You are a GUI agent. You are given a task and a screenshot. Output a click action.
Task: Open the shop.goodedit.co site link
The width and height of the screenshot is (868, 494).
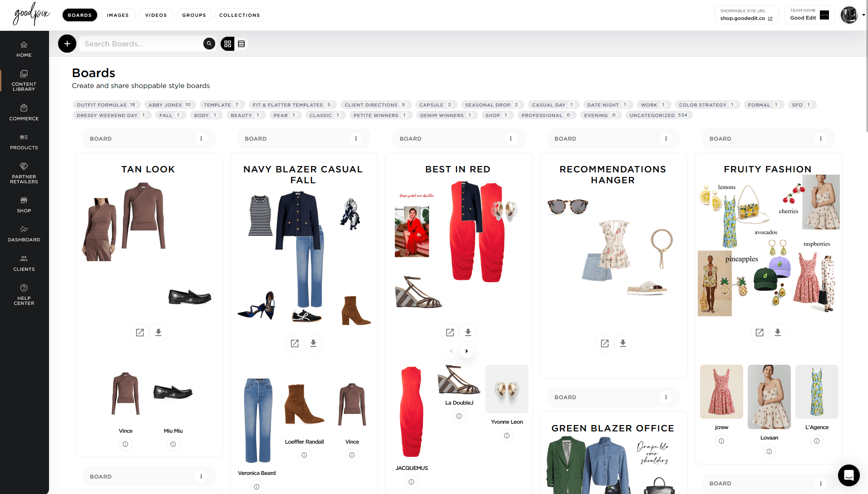[x=746, y=18]
